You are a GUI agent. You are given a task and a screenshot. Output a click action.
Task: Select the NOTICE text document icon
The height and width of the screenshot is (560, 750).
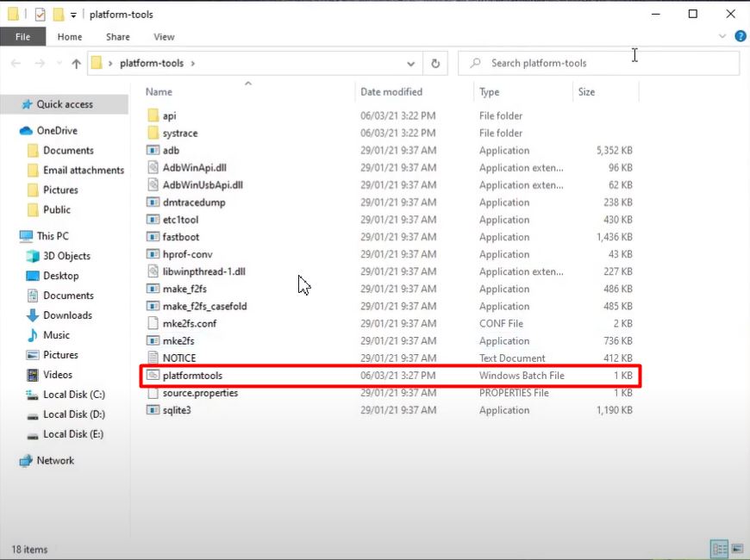153,358
